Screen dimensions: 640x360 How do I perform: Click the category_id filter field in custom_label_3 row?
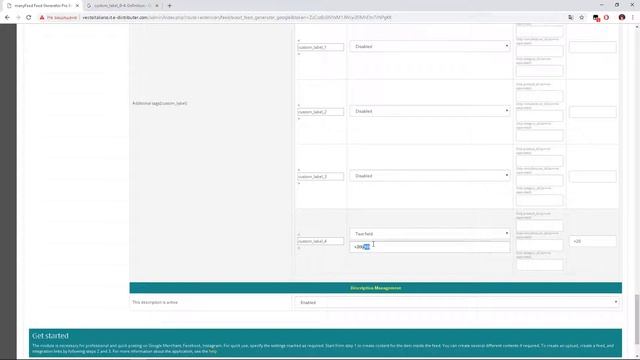(x=540, y=200)
